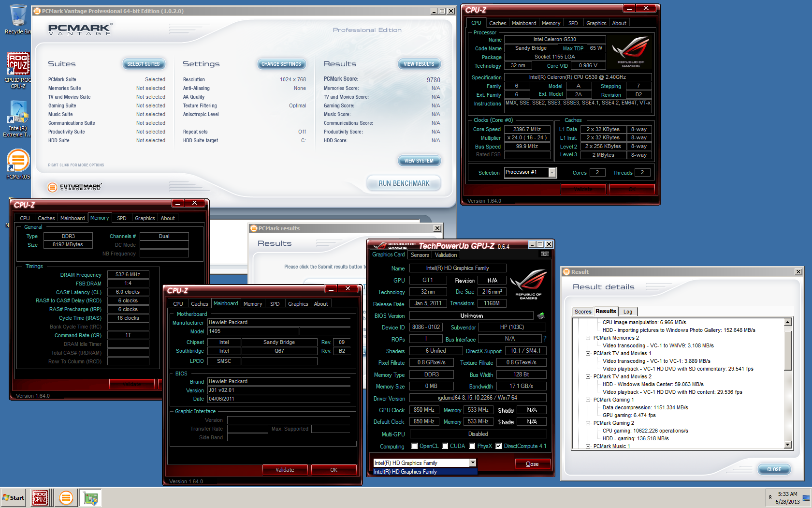This screenshot has width=812, height=508.
Task: Click the 'PCMark Suite' row in Suites
Action: tap(106, 79)
